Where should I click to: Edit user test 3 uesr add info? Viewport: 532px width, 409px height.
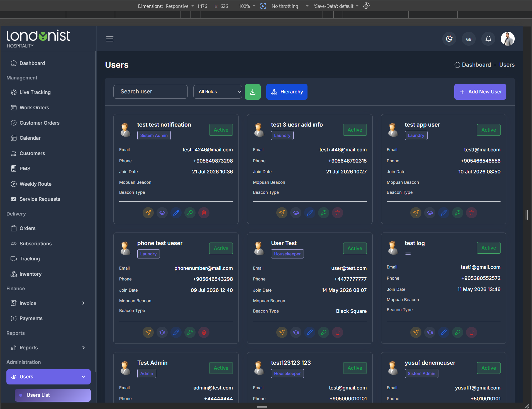tap(310, 213)
